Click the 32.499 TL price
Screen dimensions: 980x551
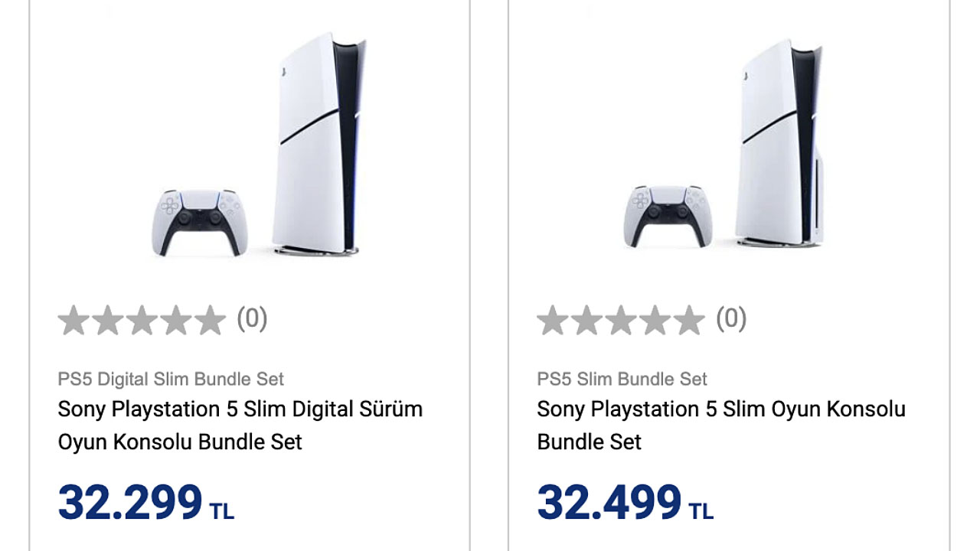[626, 503]
